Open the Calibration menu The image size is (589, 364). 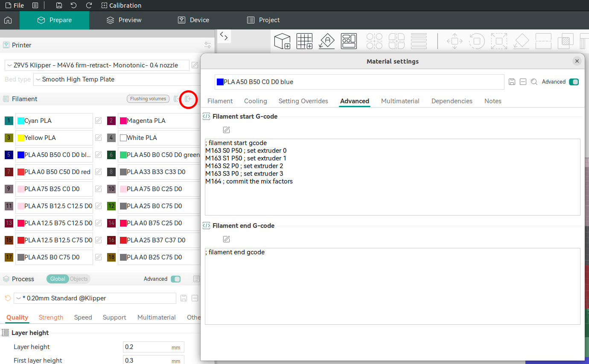click(122, 6)
